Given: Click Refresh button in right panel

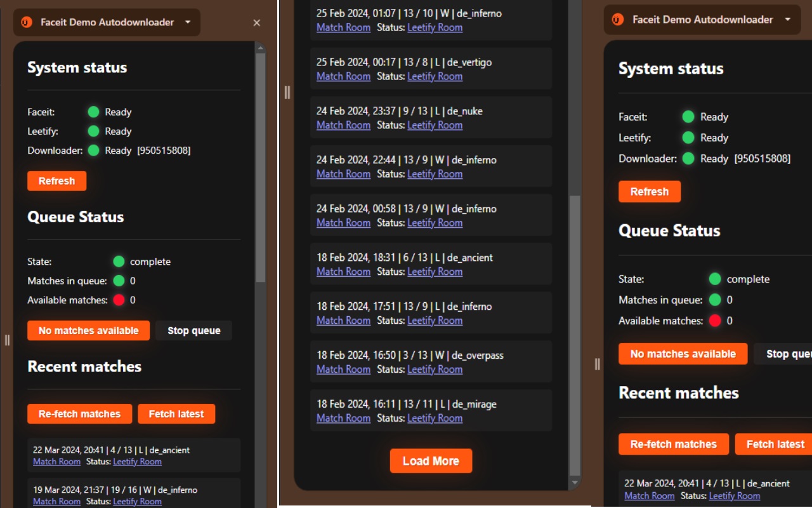Looking at the screenshot, I should (x=650, y=192).
